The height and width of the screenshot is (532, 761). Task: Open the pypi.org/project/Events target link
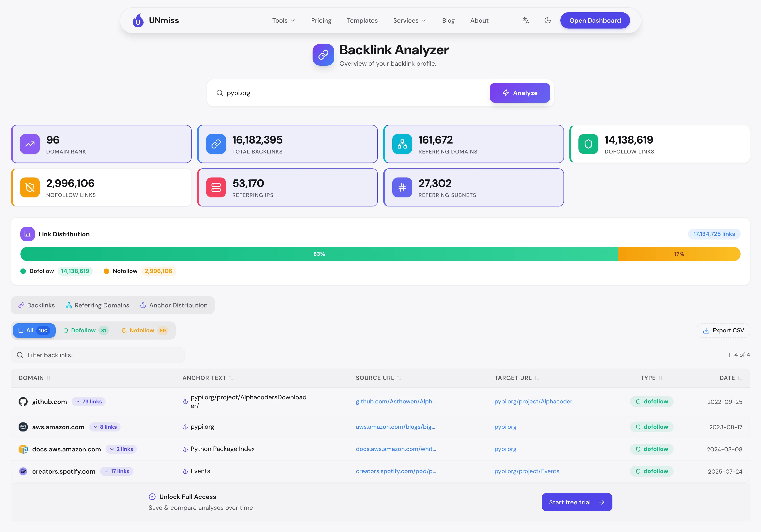click(527, 471)
